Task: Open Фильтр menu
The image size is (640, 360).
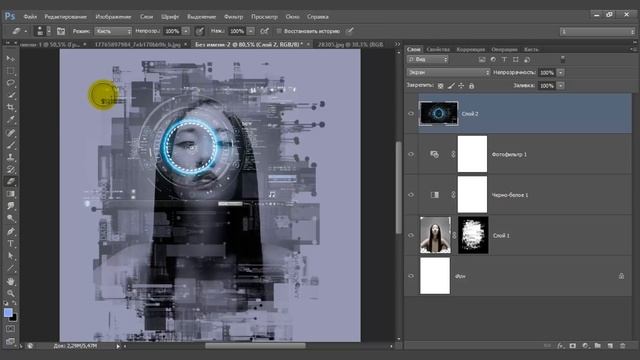Action: tap(233, 17)
